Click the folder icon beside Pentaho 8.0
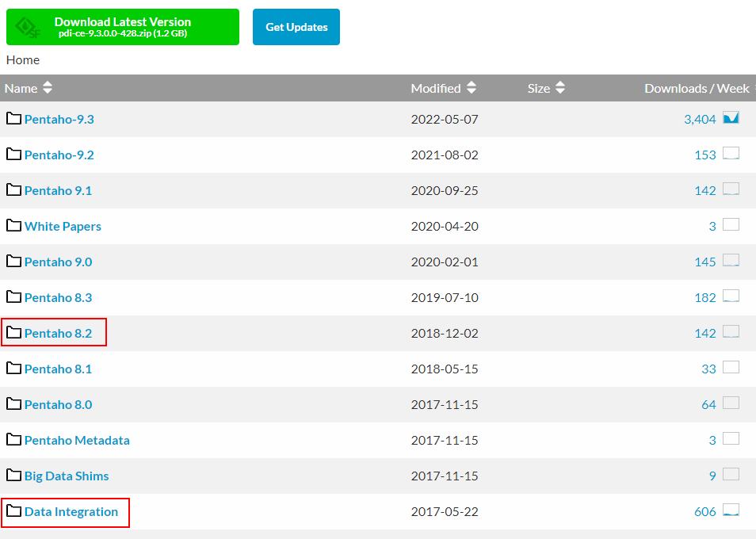Screen dimensions: 756x539 tap(13, 403)
